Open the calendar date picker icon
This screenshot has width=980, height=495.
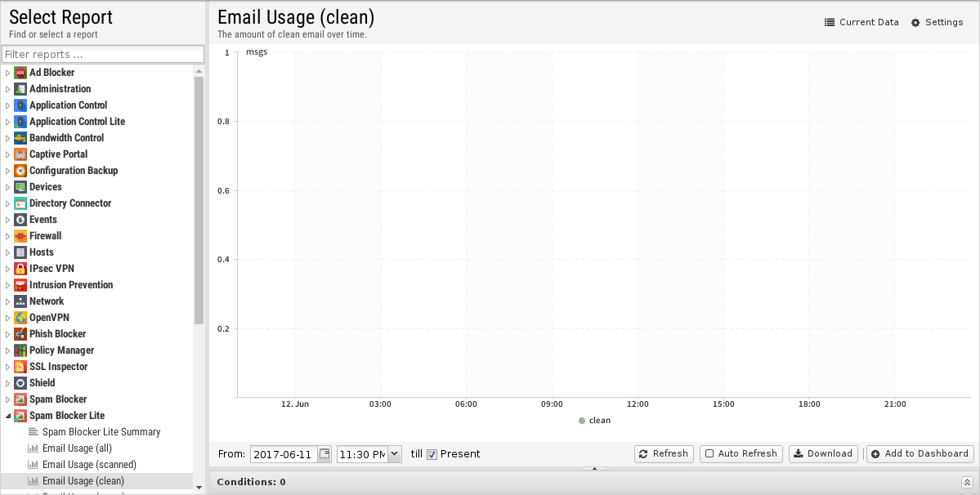click(x=324, y=454)
